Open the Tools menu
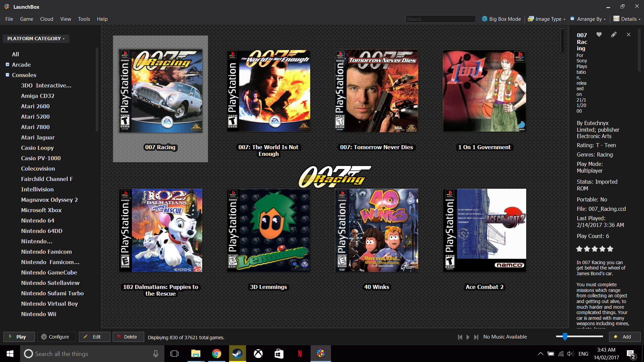This screenshot has height=362, width=644. point(84,19)
